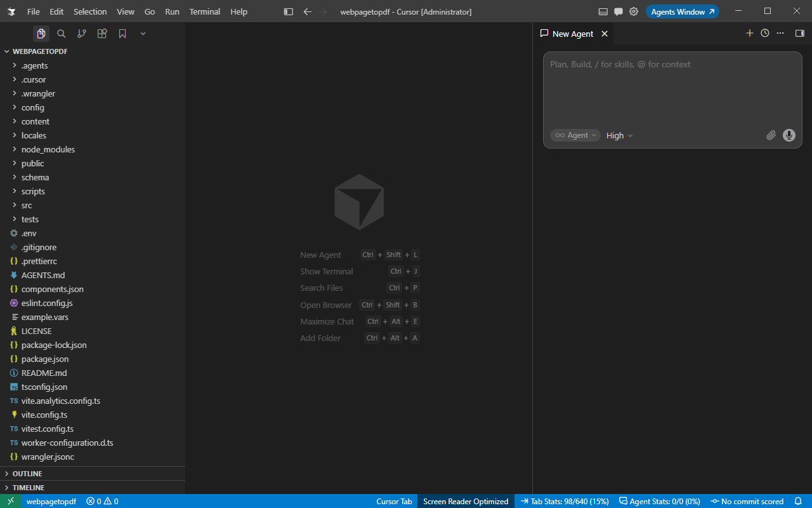Open the Selection menu

tap(90, 11)
